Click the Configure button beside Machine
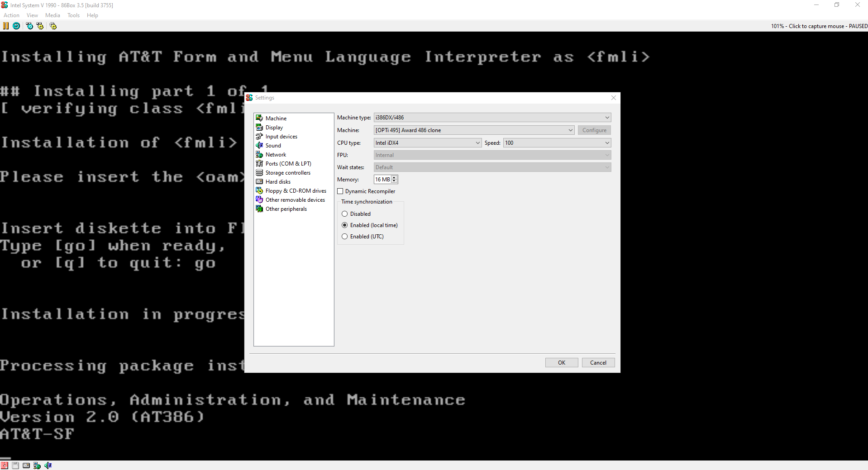Image resolution: width=868 pixels, height=470 pixels. tap(594, 130)
